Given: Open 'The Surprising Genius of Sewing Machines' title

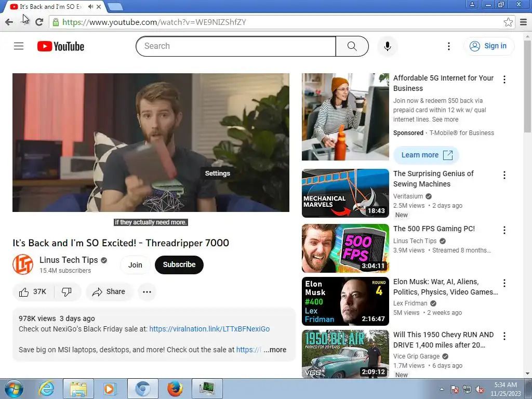Looking at the screenshot, I should 433,179.
